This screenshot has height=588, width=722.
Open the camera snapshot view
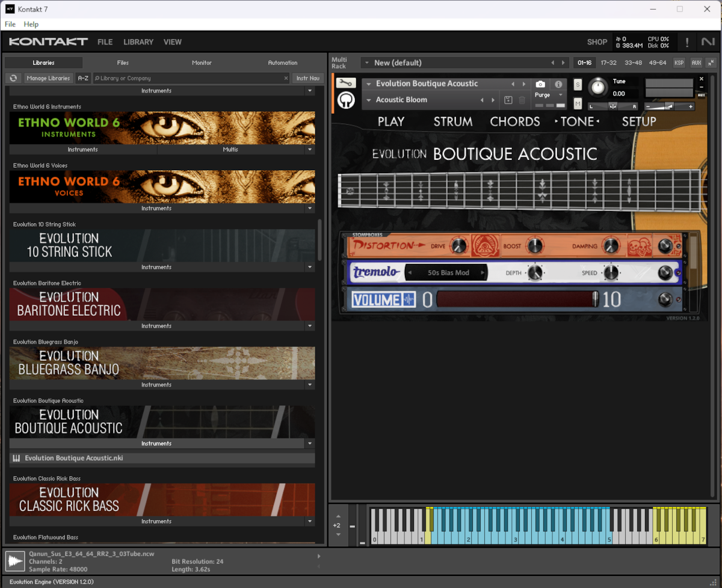point(540,84)
